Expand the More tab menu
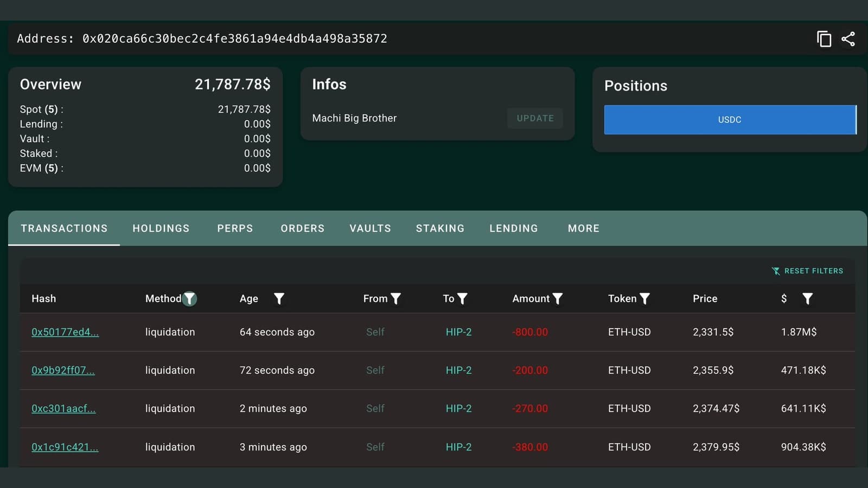Image resolution: width=868 pixels, height=488 pixels. [x=584, y=228]
